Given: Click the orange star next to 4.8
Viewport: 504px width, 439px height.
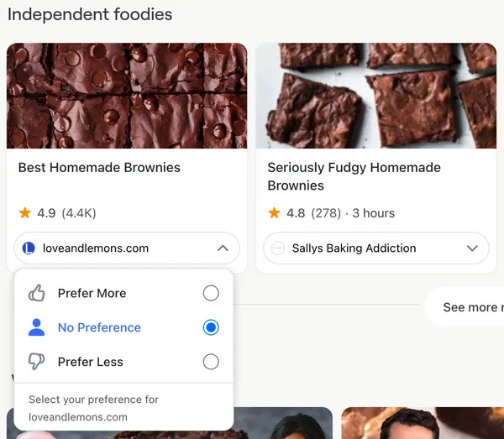Looking at the screenshot, I should 274,213.
